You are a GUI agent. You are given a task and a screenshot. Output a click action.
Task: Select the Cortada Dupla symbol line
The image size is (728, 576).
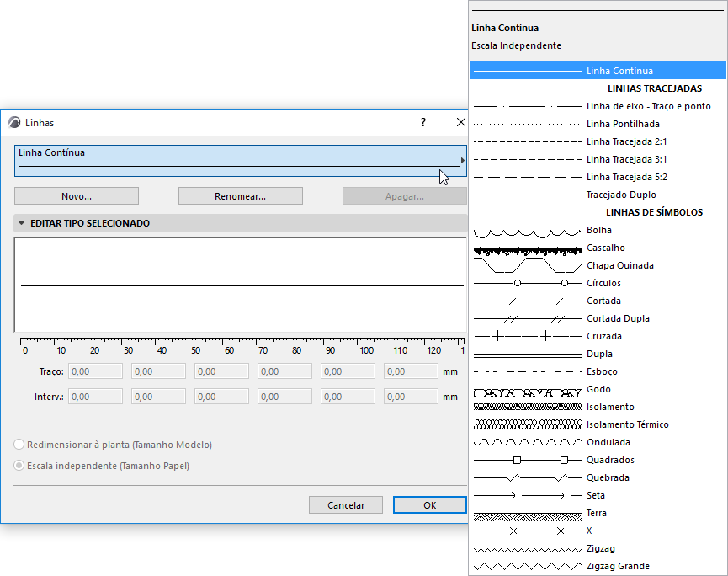[x=598, y=318]
